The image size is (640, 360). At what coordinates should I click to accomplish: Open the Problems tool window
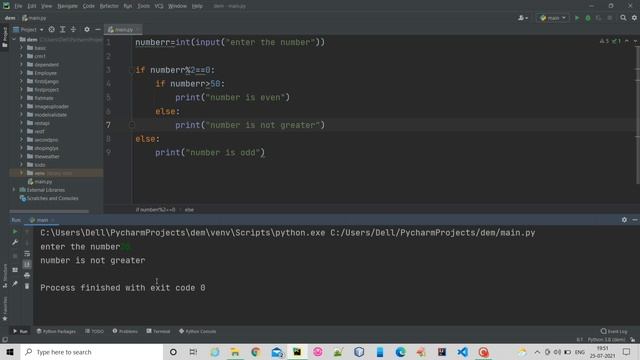point(125,331)
